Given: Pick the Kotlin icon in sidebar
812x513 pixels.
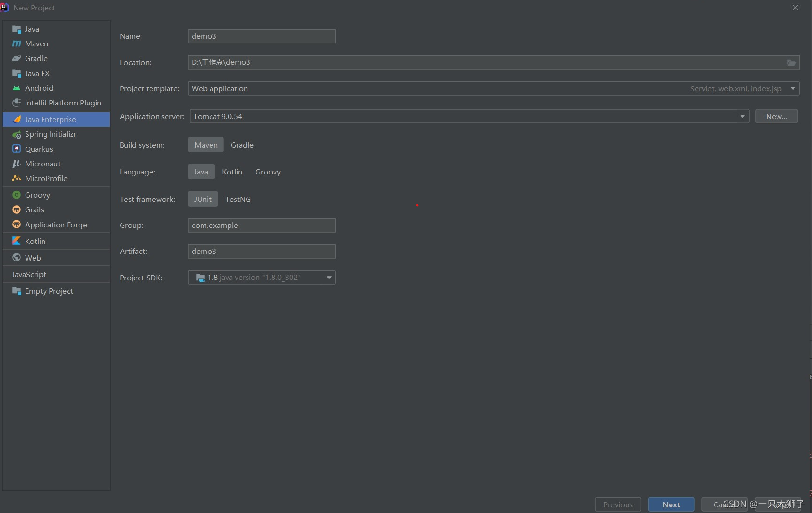Looking at the screenshot, I should pos(17,241).
